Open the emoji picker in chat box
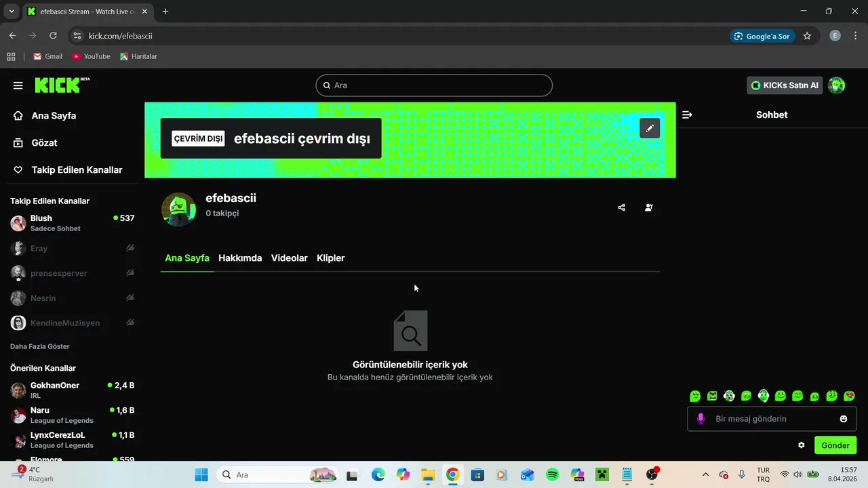The height and width of the screenshot is (488, 868). (844, 419)
